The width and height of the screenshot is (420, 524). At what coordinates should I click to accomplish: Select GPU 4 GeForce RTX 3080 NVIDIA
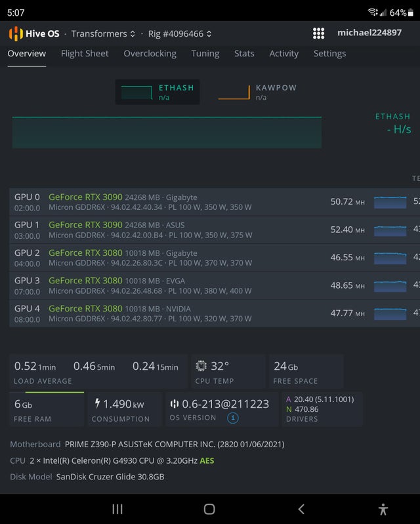[x=215, y=313]
